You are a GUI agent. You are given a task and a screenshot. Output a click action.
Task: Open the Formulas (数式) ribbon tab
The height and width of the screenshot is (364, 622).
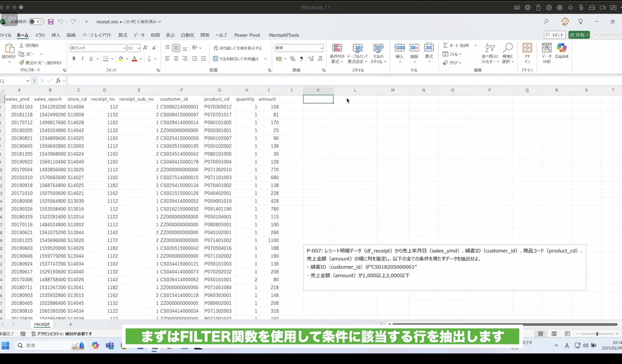click(x=123, y=35)
